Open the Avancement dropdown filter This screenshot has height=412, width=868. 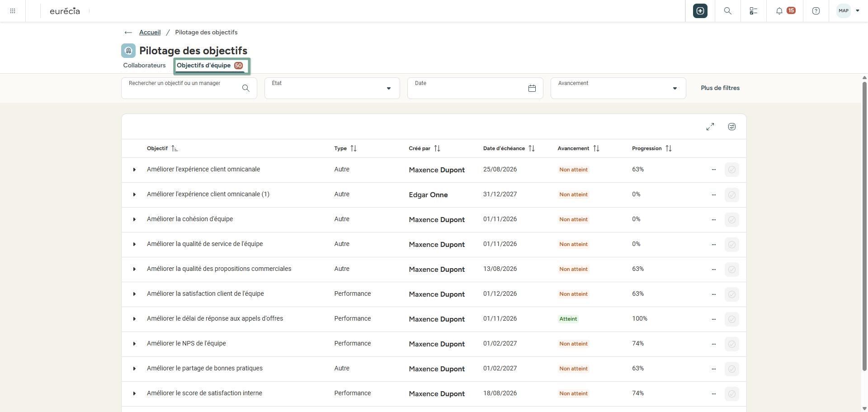[x=618, y=88]
